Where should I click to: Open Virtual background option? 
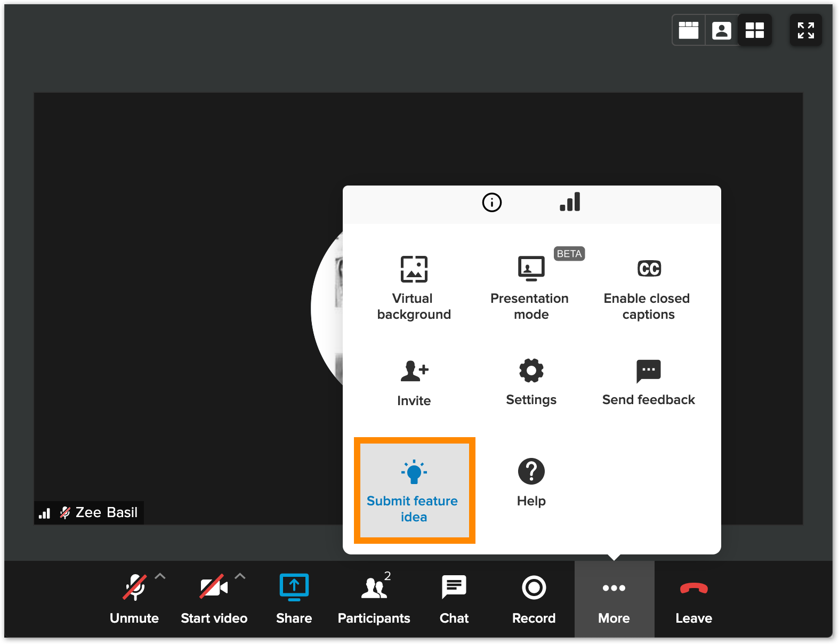coord(414,288)
